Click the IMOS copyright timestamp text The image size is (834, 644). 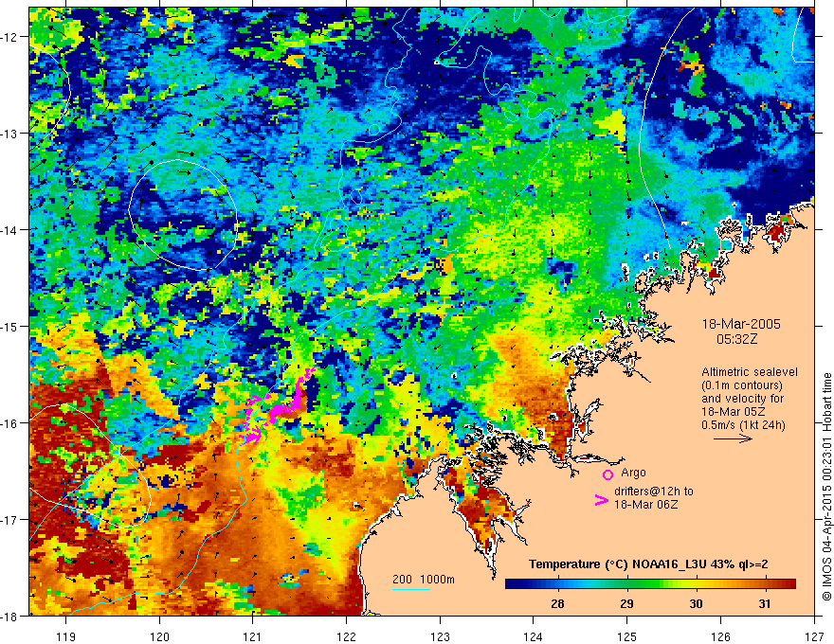[x=826, y=487]
